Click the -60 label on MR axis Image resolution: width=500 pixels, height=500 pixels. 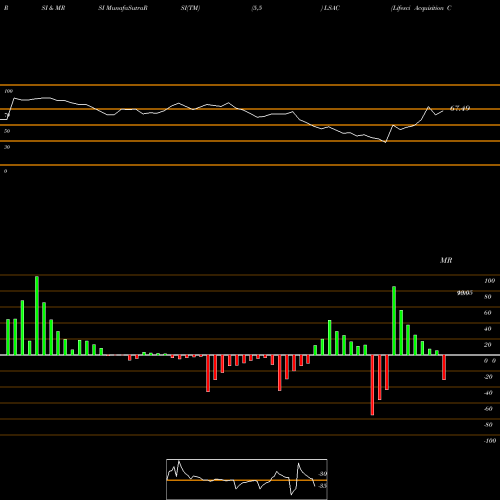pyautogui.click(x=488, y=409)
